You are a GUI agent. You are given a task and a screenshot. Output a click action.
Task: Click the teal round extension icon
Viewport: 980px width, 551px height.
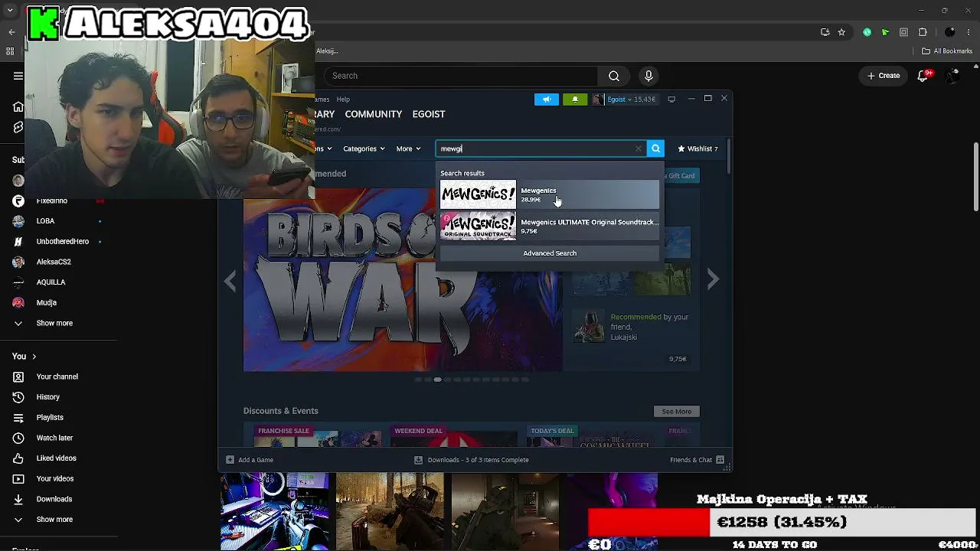click(867, 32)
